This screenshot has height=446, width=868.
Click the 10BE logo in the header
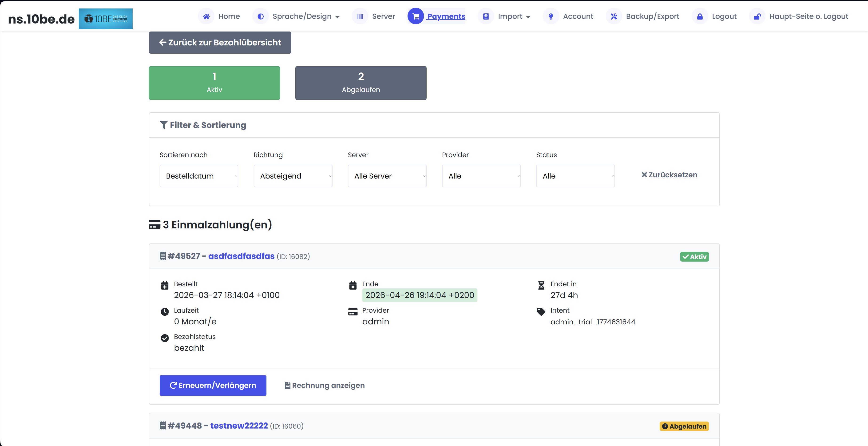(105, 19)
